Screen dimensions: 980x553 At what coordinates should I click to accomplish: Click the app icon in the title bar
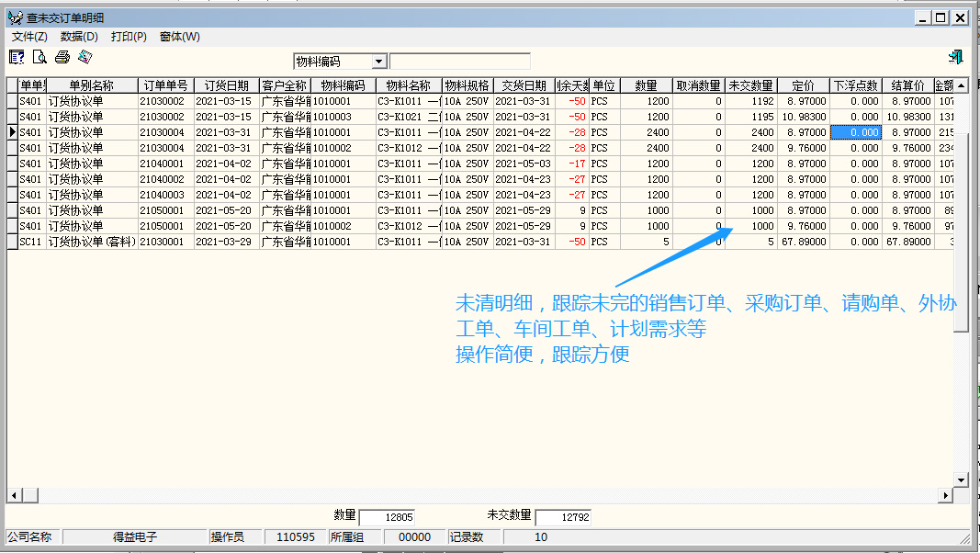click(x=15, y=17)
